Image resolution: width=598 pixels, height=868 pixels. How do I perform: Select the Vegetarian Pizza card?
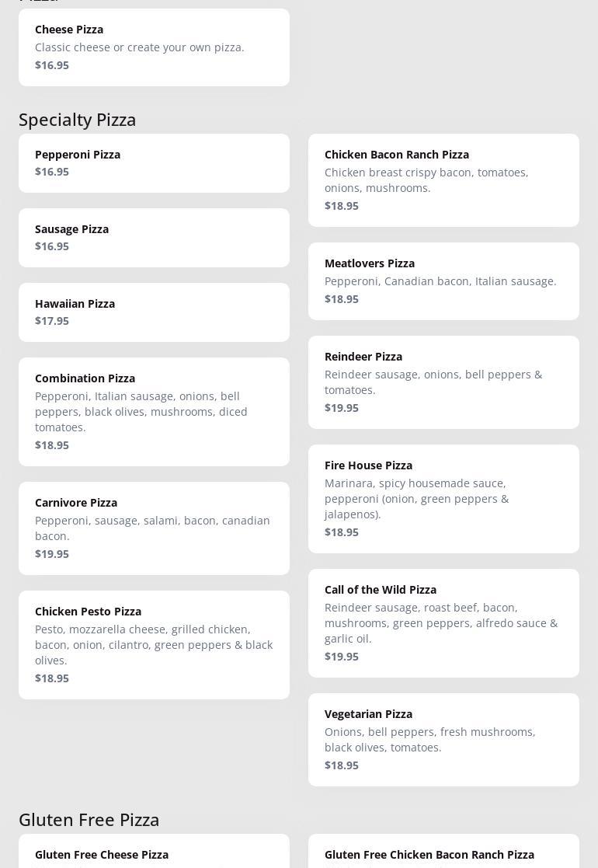click(443, 739)
